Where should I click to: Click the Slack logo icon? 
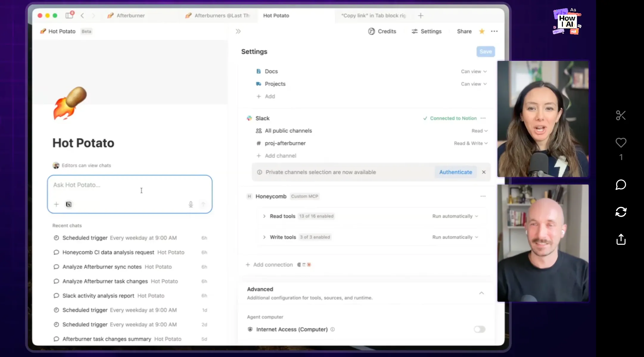click(x=249, y=118)
